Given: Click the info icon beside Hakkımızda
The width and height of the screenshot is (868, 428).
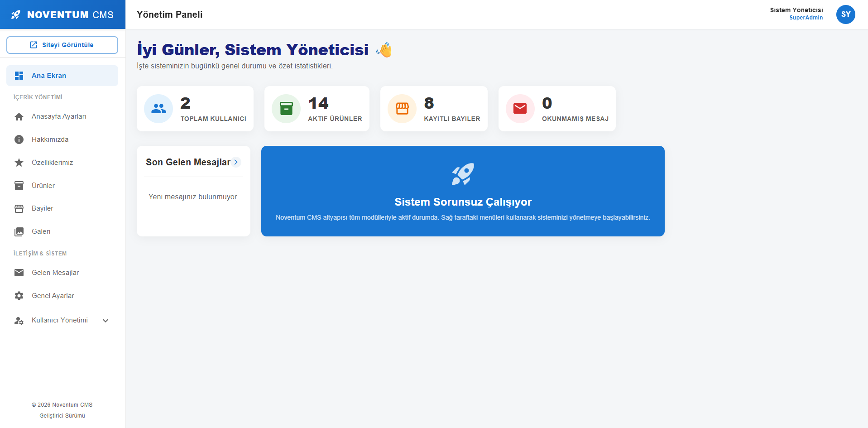Looking at the screenshot, I should click(19, 139).
